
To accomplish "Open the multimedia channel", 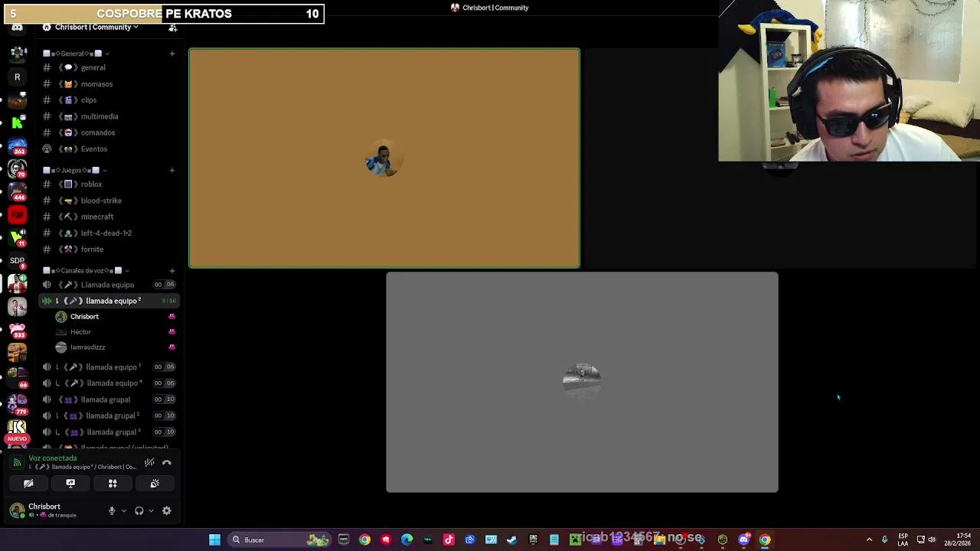I will pos(109,116).
